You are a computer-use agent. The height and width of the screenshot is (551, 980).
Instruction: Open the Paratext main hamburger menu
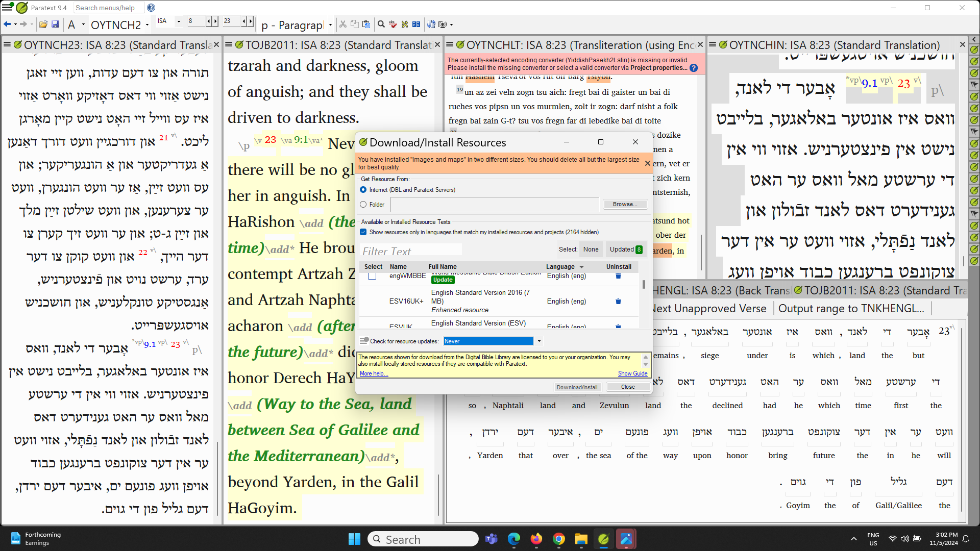click(7, 8)
